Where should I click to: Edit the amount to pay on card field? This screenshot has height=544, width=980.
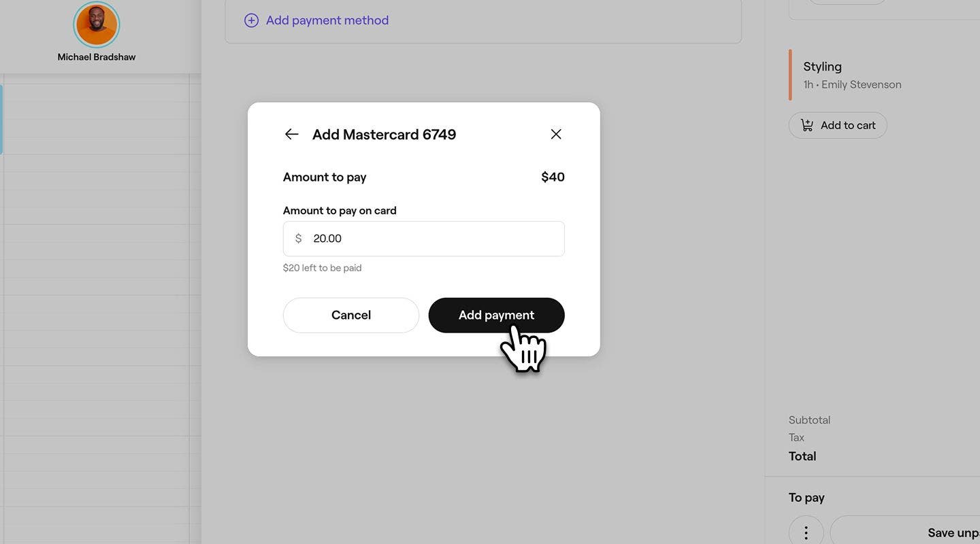pyautogui.click(x=423, y=238)
